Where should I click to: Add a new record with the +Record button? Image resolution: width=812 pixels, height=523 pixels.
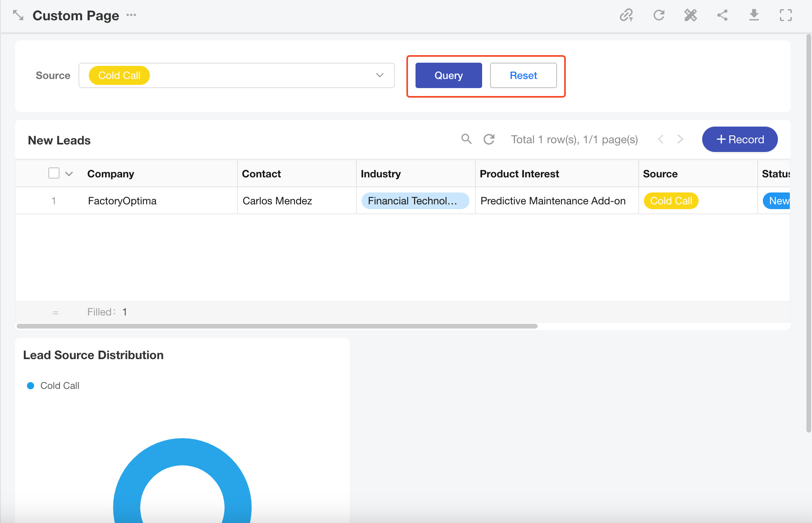coord(739,139)
